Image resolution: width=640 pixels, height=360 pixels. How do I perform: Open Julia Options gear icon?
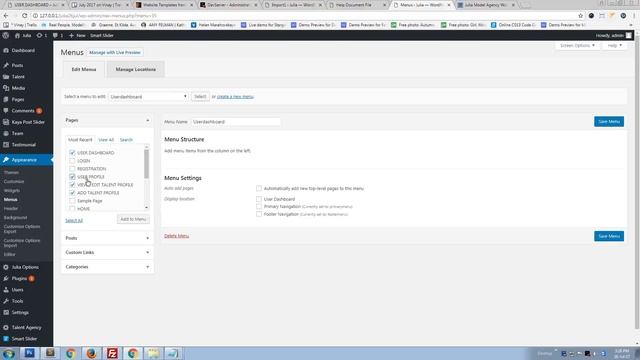[6, 267]
